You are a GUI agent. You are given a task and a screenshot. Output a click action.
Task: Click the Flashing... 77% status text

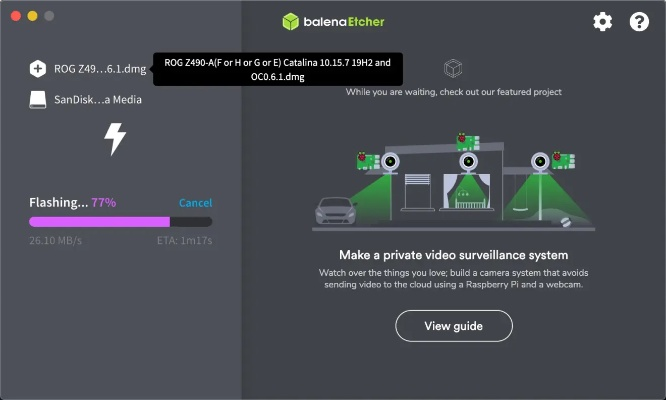coord(73,203)
